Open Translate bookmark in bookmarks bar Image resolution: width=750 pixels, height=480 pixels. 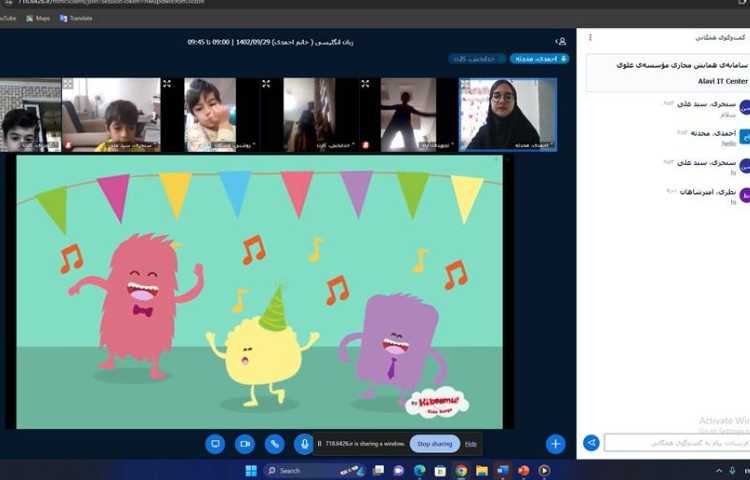pos(77,18)
